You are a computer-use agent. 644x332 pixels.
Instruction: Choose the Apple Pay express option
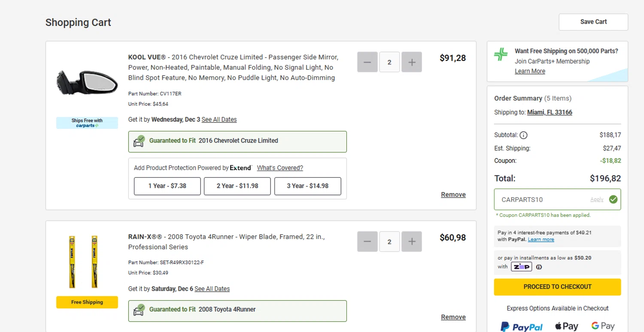(x=566, y=326)
